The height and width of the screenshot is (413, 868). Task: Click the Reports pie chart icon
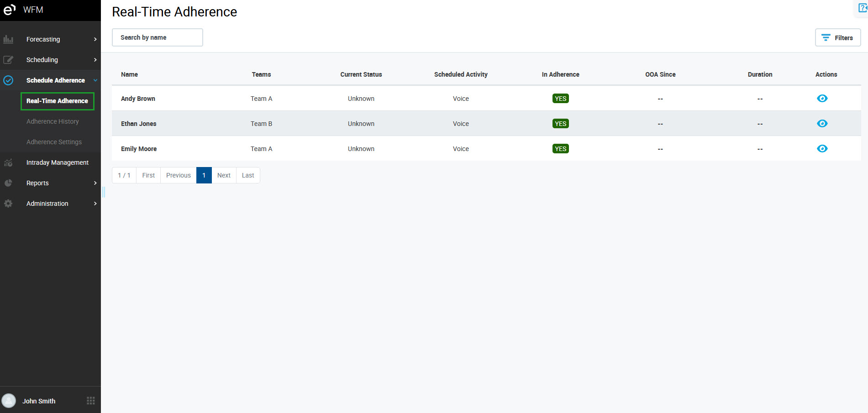(8, 183)
